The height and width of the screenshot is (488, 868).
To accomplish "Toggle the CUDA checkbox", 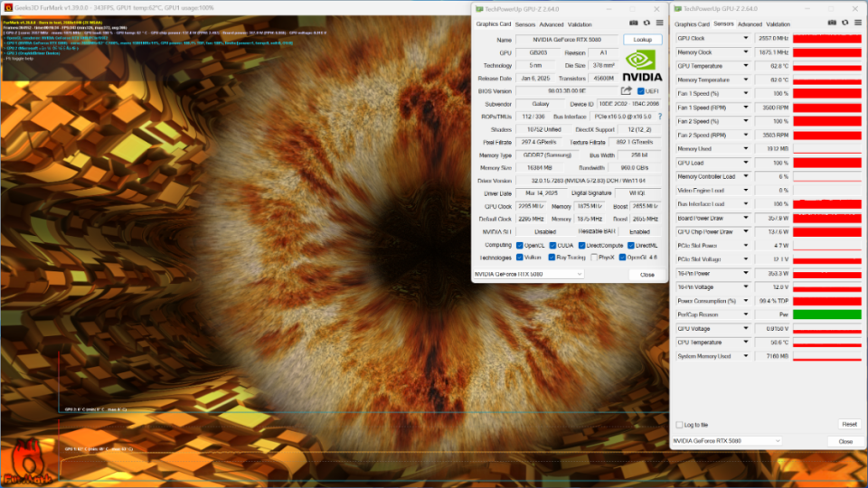I will 552,246.
